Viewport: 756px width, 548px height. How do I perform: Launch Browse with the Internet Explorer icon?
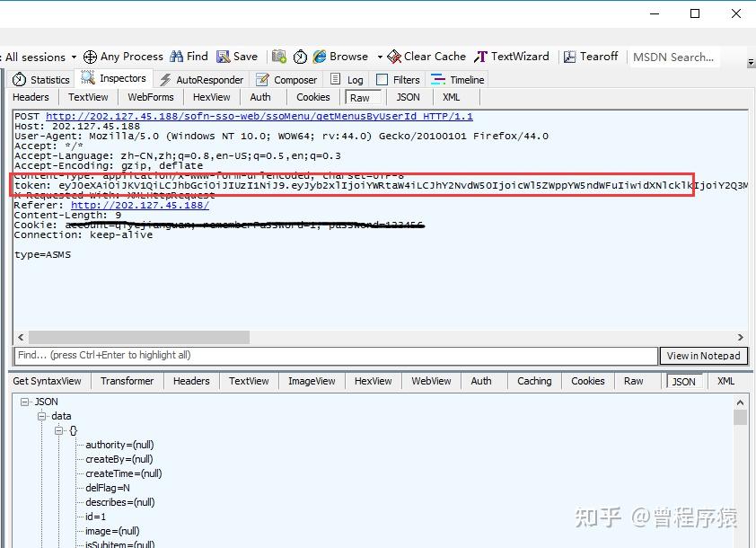321,56
